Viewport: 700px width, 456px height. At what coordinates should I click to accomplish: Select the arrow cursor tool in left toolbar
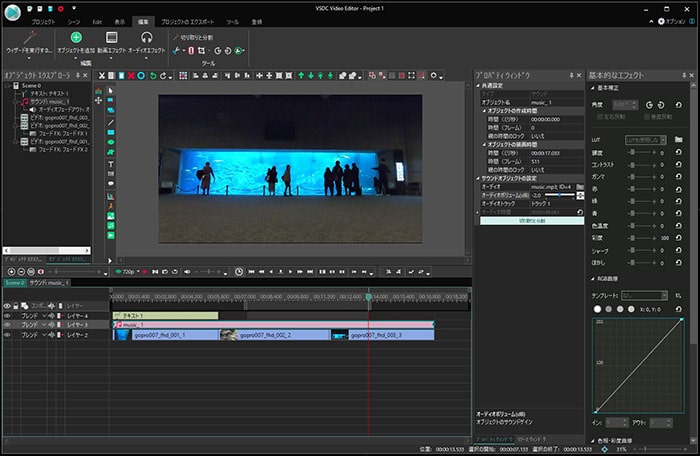tap(111, 90)
